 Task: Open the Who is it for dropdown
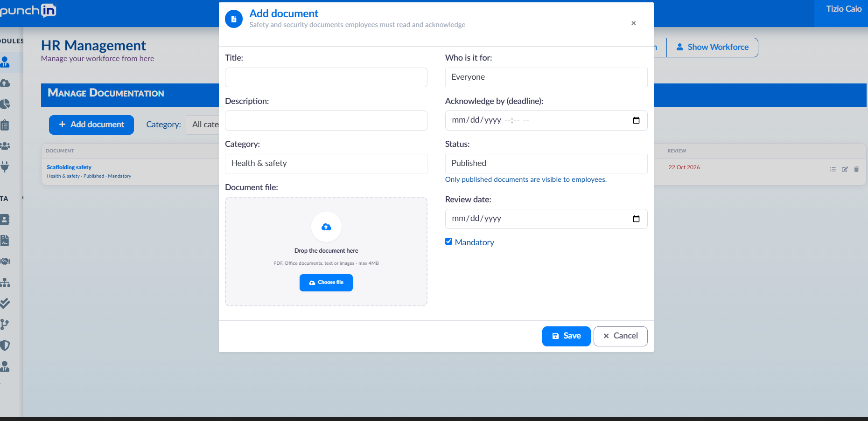tap(546, 77)
